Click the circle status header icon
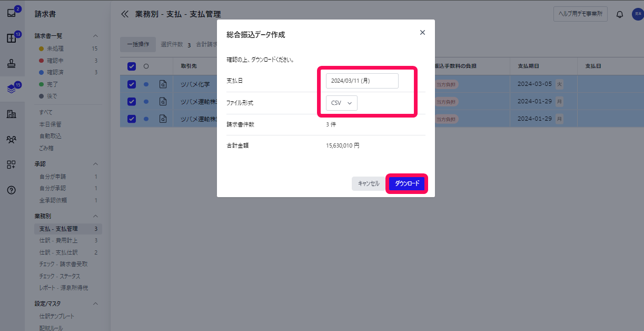Screen dimensions: 644x331 tap(146, 66)
